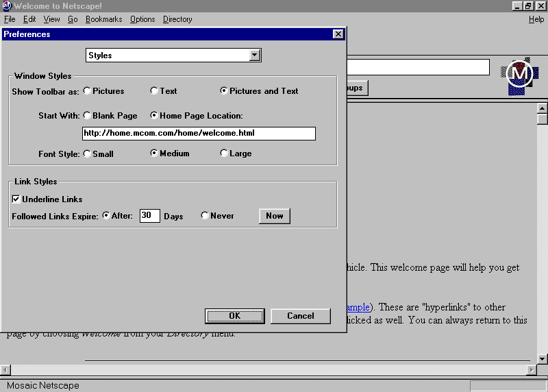Open the Styles preferences dropdown
548x392 pixels.
(255, 55)
